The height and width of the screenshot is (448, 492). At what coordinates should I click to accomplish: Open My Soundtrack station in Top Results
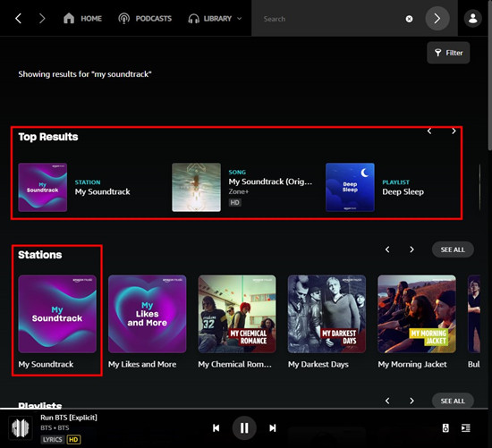click(x=43, y=187)
